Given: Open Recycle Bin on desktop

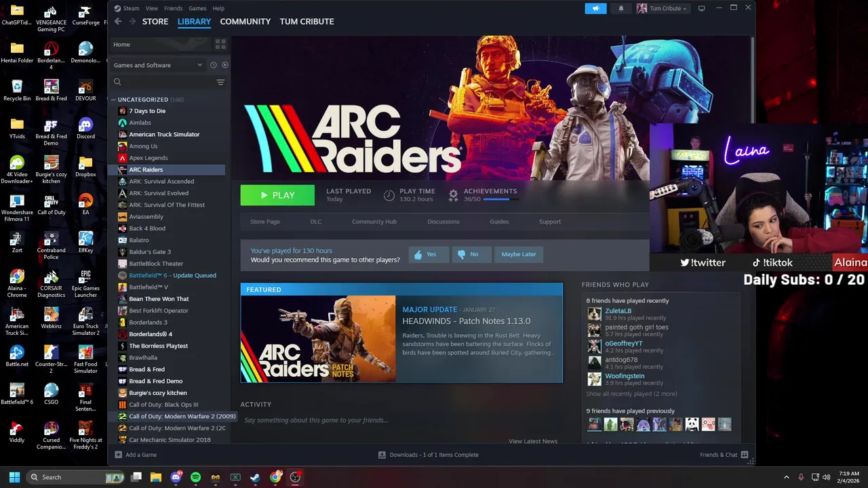Looking at the screenshot, I should point(17,90).
